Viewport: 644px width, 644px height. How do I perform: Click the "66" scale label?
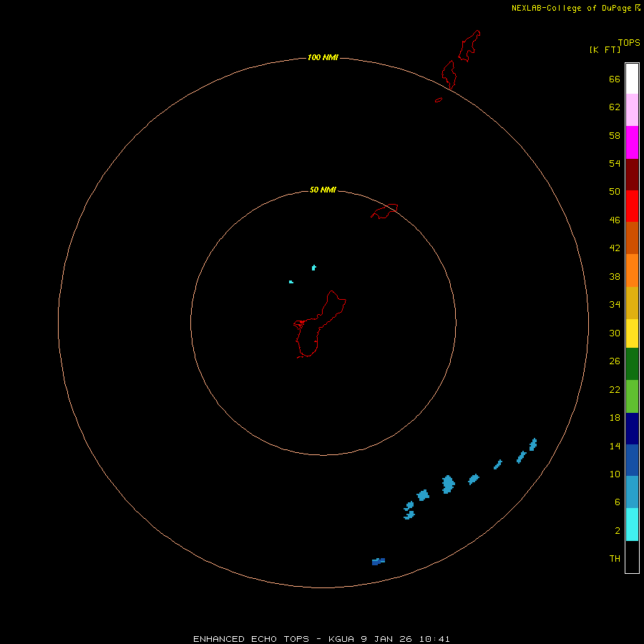point(615,79)
